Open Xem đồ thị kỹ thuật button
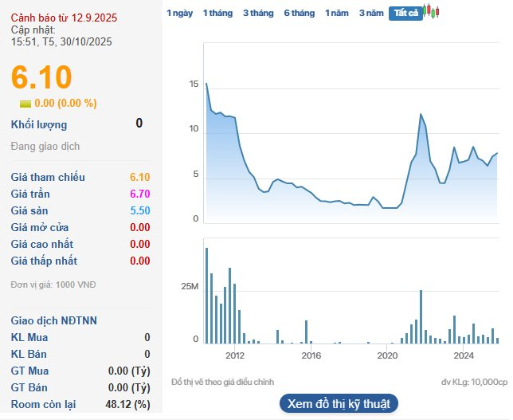 point(339,403)
